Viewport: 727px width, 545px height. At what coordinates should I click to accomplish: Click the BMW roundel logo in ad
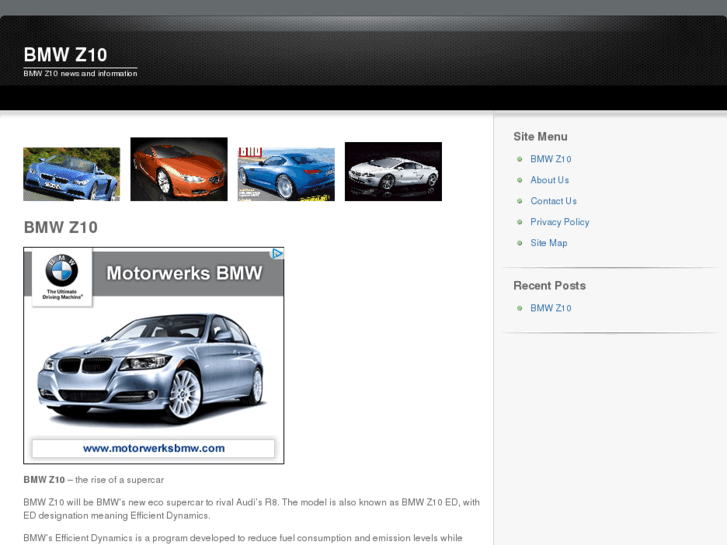62,270
